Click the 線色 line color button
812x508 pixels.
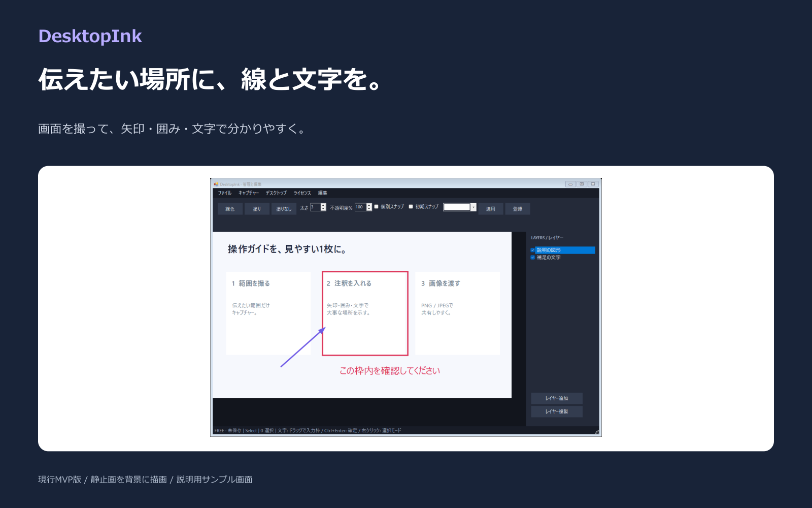(230, 209)
